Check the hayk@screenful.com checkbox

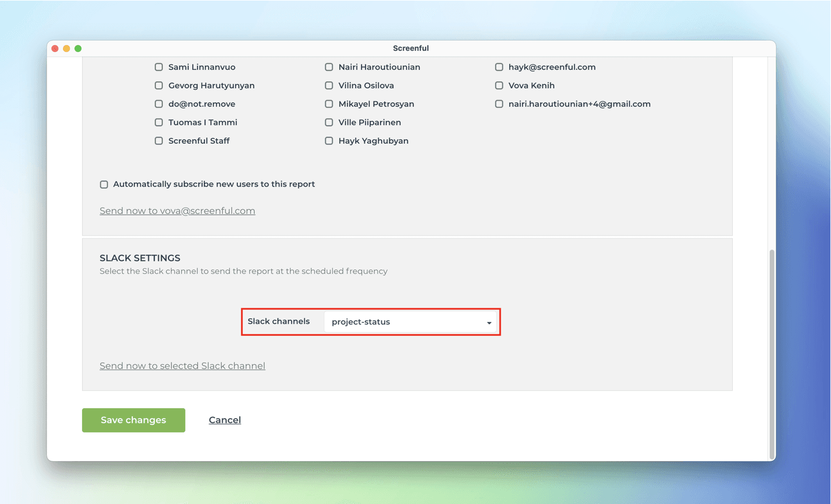[x=499, y=67]
